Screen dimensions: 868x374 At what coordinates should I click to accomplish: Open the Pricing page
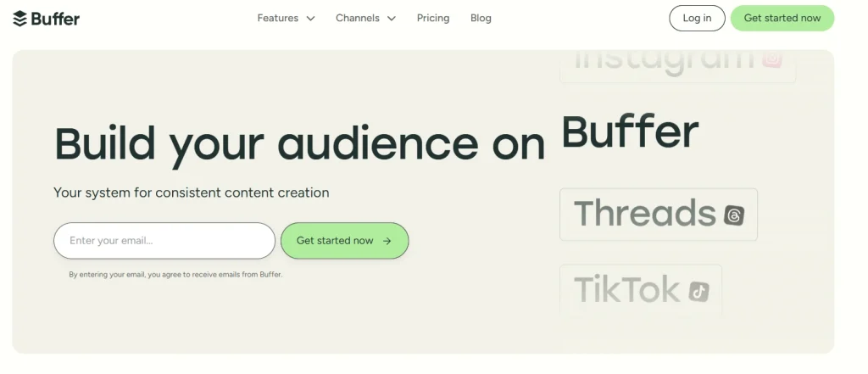pyautogui.click(x=433, y=19)
